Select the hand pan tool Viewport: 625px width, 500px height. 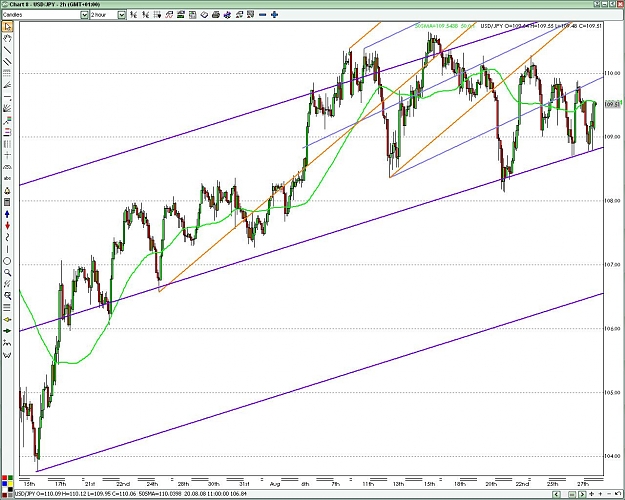pos(7,39)
